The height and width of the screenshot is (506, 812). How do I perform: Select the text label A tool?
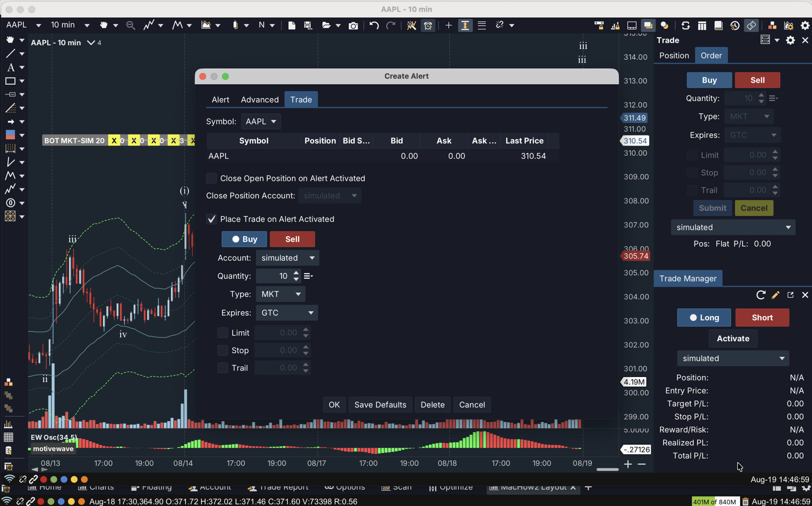pyautogui.click(x=10, y=67)
